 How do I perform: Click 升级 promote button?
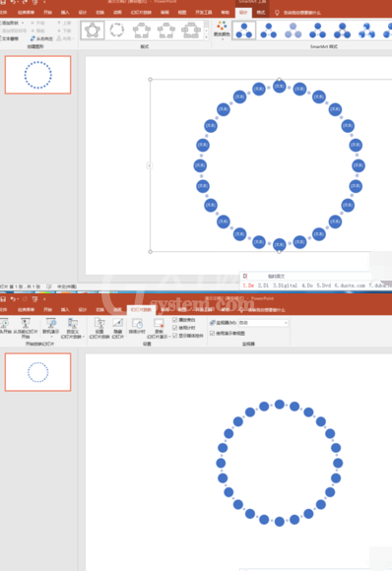37,23
